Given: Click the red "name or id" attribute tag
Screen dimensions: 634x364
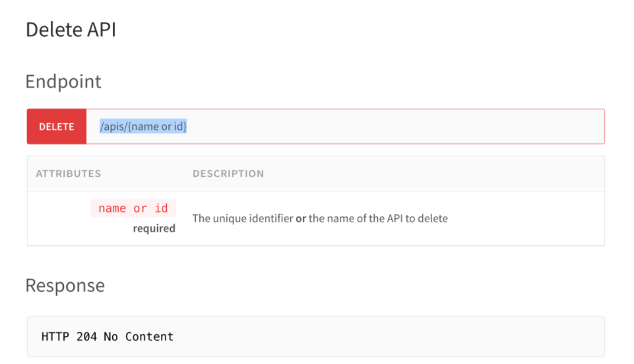Looking at the screenshot, I should [x=133, y=208].
